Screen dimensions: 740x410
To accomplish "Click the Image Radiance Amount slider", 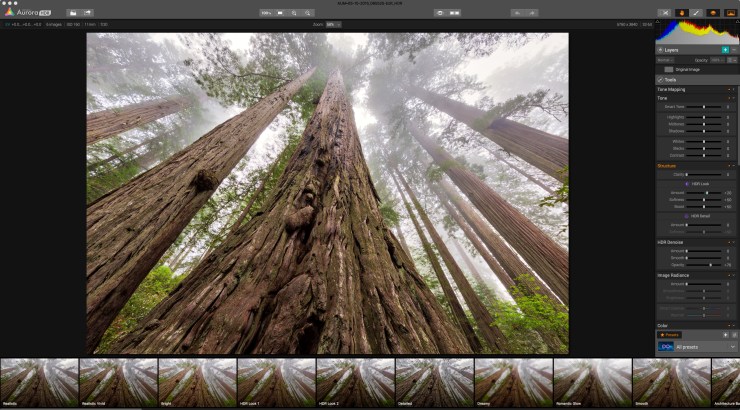I will (704, 284).
